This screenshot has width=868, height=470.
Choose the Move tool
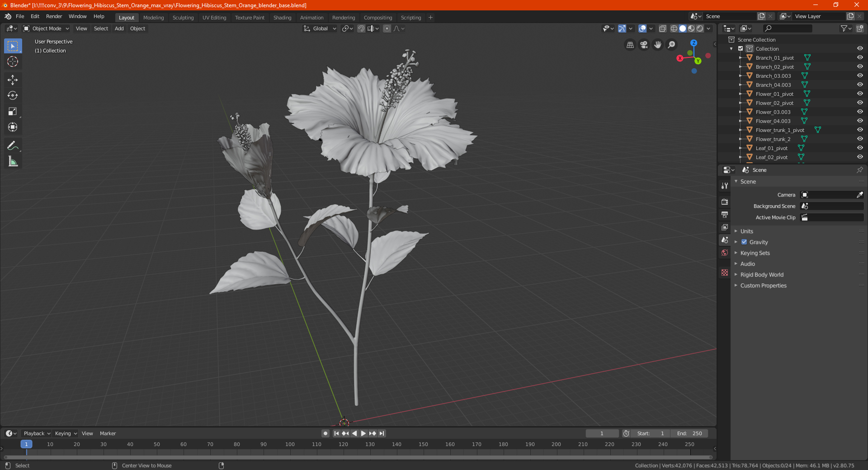pos(13,80)
